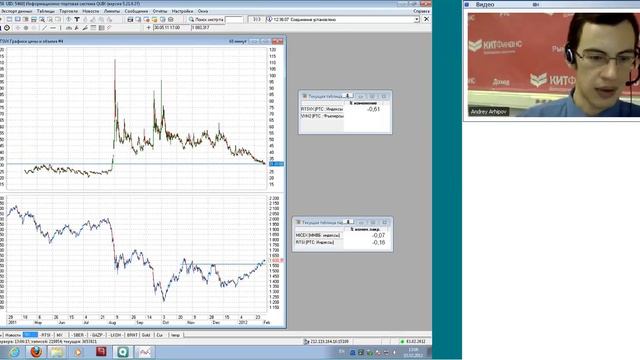
Task: Click the 60 минут label in chart title bar
Action: 238,41
